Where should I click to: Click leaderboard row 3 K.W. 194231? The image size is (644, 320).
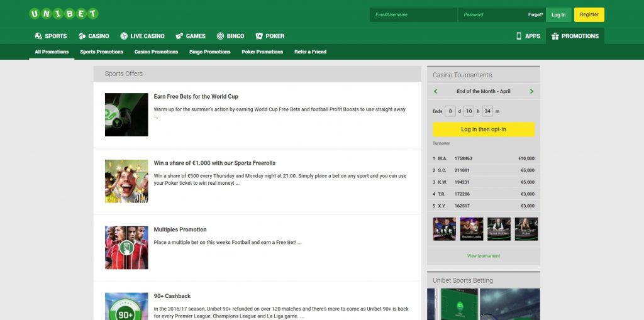pyautogui.click(x=484, y=182)
